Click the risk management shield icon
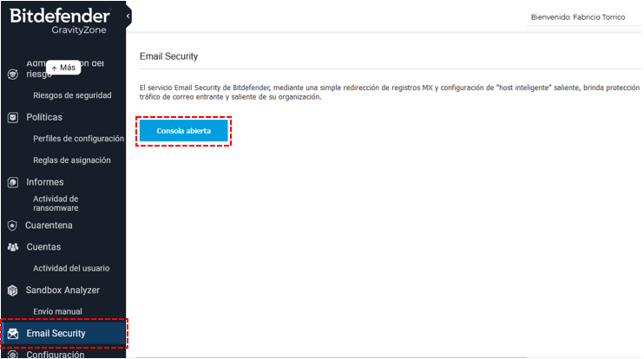Viewport: 644px width, 359px height. click(x=13, y=75)
